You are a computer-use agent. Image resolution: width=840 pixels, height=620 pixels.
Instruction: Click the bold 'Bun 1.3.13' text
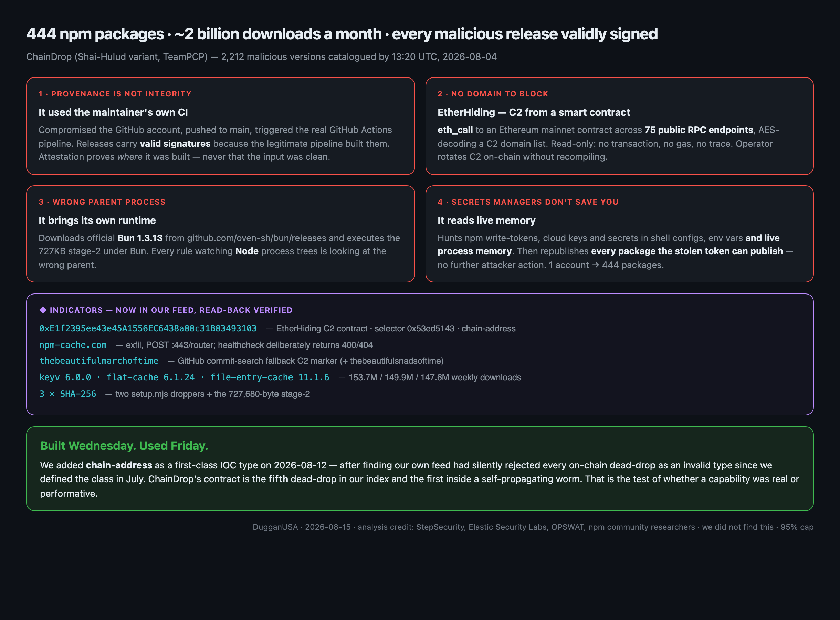click(140, 238)
